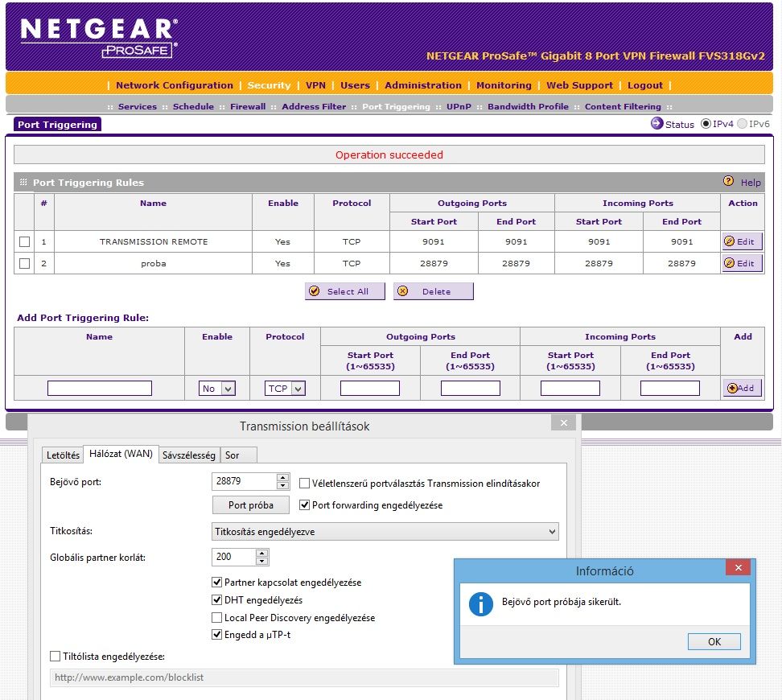Toggle Port forwarding engedélyezése checkbox
The image size is (782, 700).
304,505
